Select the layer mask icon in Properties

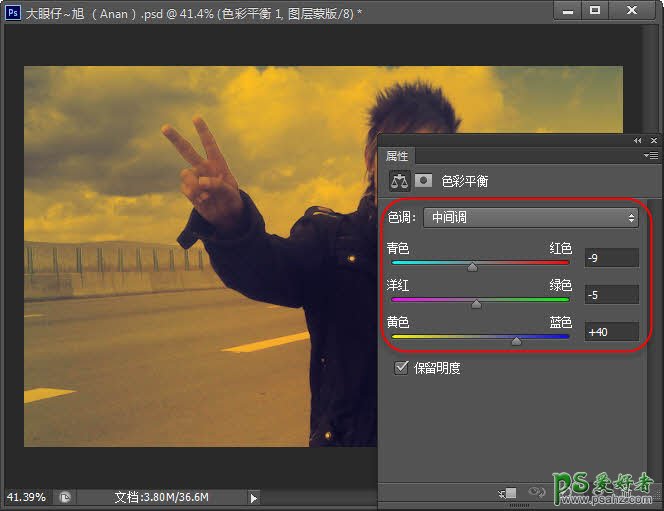424,181
